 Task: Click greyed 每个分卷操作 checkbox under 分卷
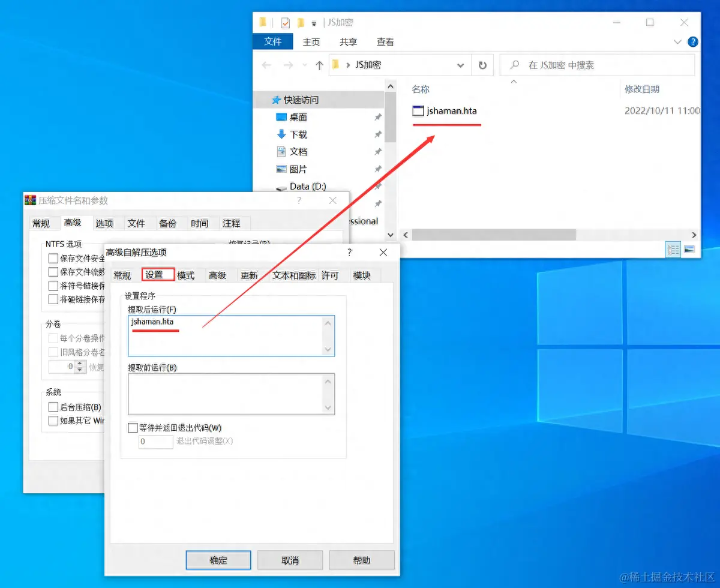pos(53,338)
